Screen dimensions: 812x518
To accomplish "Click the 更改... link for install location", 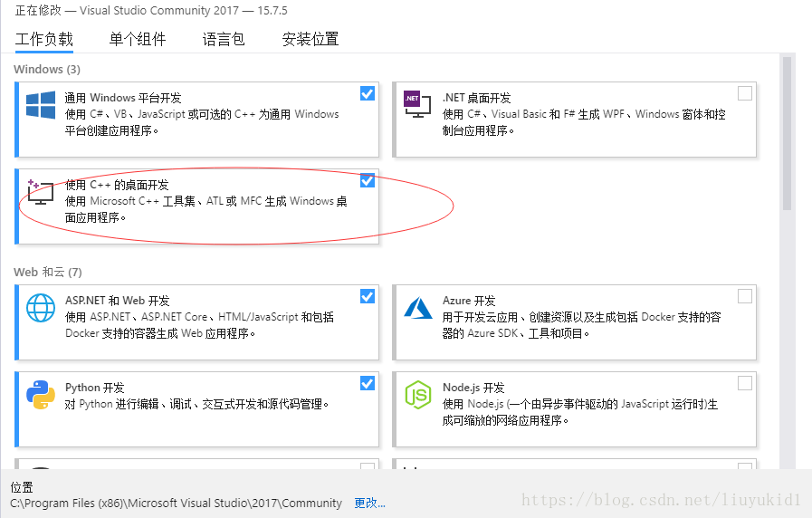I will [369, 503].
